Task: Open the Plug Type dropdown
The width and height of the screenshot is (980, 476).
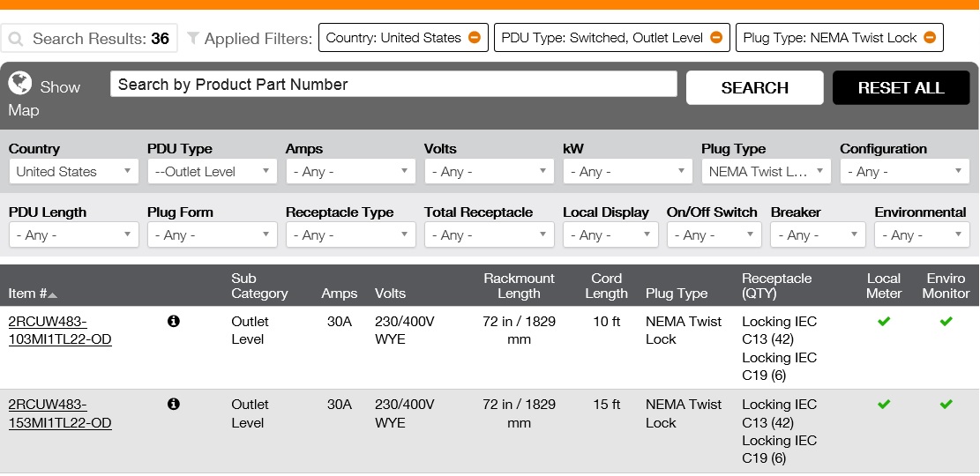Action: 766,172
